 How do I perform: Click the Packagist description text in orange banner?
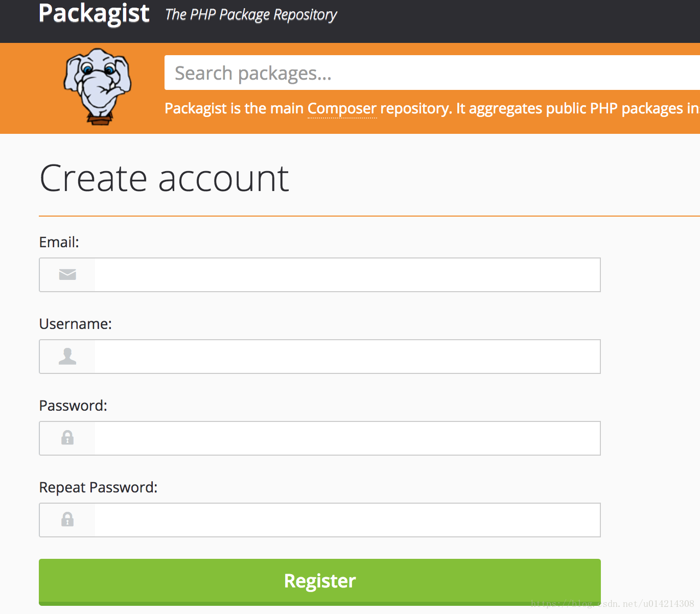(432, 108)
